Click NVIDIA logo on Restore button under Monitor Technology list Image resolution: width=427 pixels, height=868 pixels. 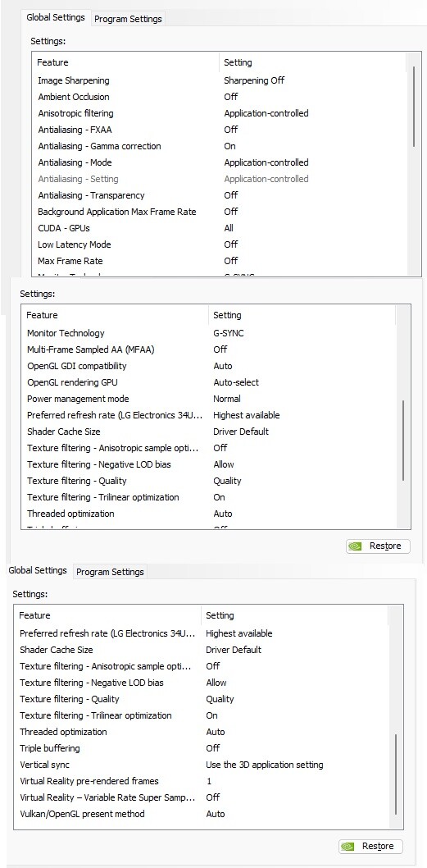tap(357, 546)
